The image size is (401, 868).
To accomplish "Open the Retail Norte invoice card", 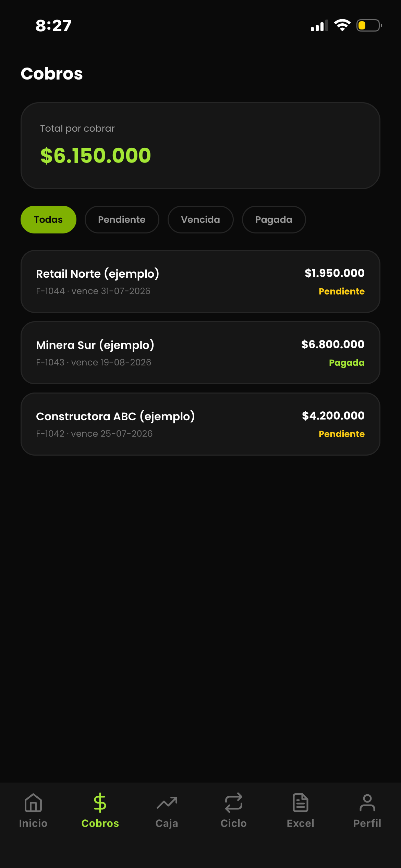I will pos(200,281).
